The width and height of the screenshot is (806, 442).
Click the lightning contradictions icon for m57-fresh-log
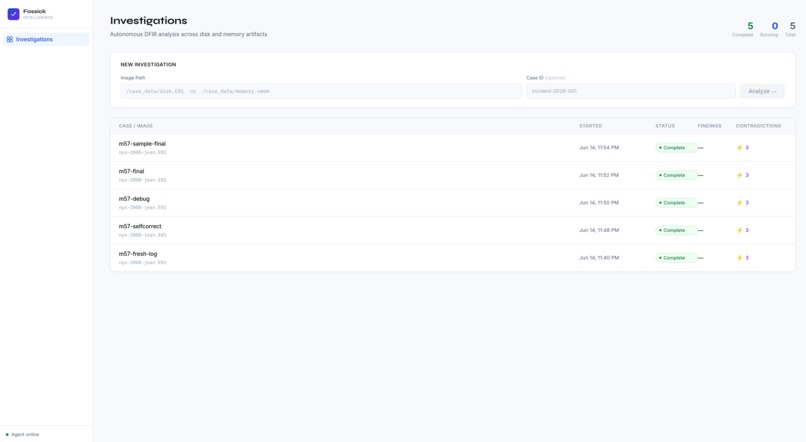point(740,257)
